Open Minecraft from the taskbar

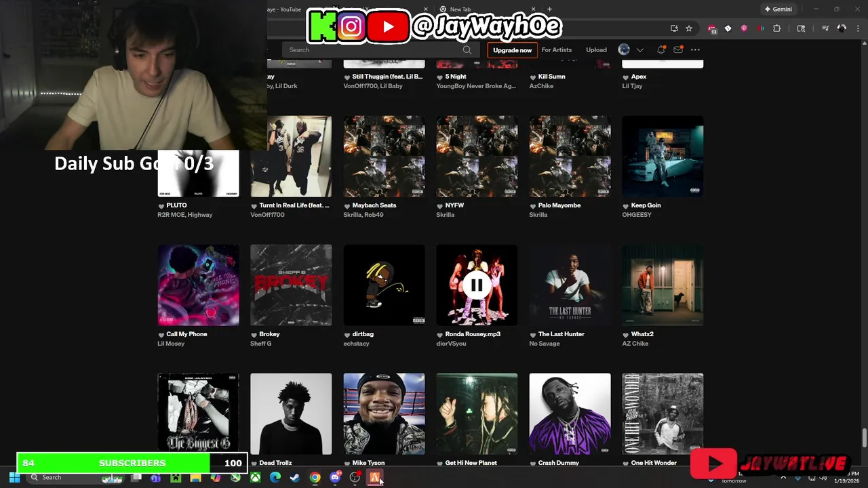pyautogui.click(x=176, y=477)
